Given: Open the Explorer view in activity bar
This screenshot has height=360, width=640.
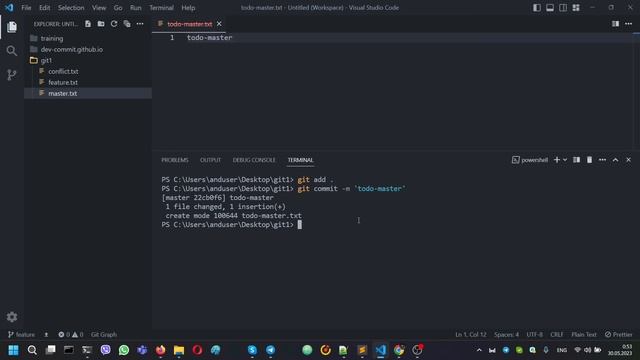Looking at the screenshot, I should coord(12,27).
